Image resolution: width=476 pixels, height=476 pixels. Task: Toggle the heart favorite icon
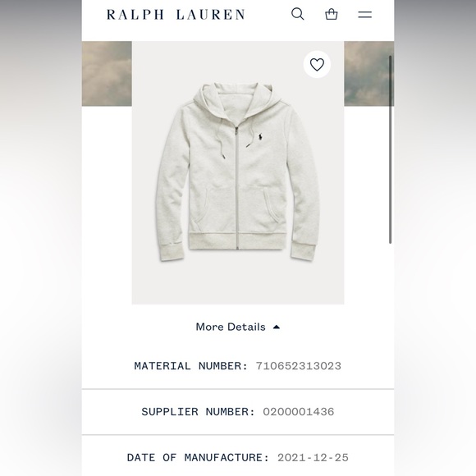[317, 64]
